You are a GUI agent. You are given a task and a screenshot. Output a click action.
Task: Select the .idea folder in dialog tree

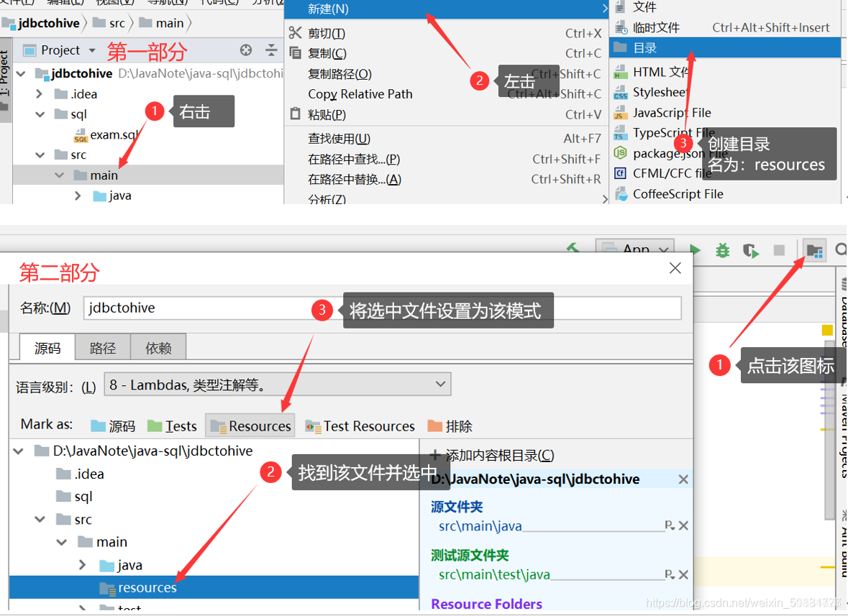[80, 474]
